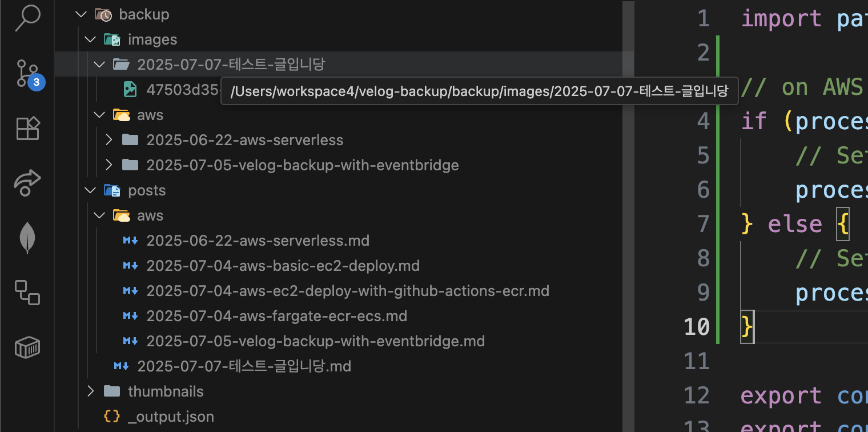The width and height of the screenshot is (868, 432).
Task: Open 2025-07-04-aws-fargate-ecr-ecs.md file
Action: pyautogui.click(x=276, y=316)
